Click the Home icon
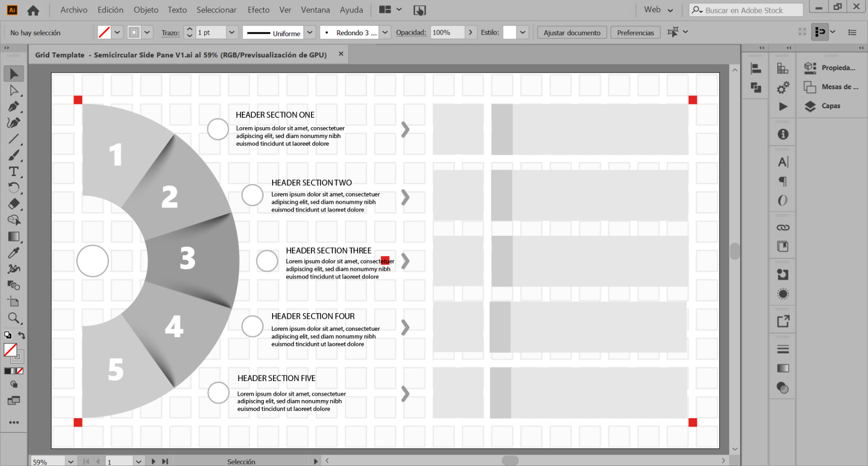 33,10
